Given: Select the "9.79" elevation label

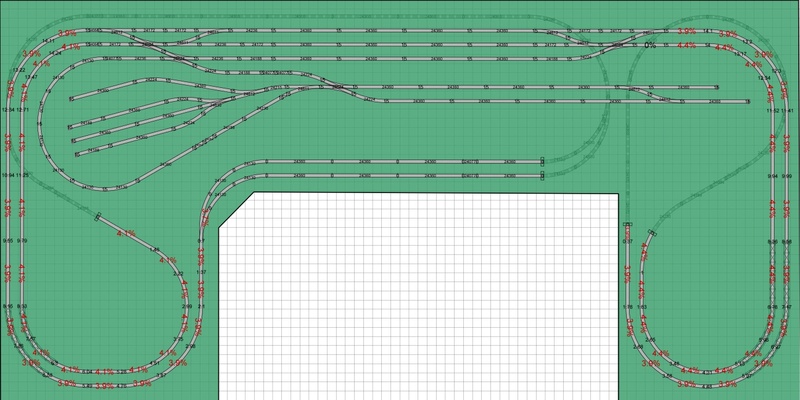Looking at the screenshot, I should tap(22, 240).
